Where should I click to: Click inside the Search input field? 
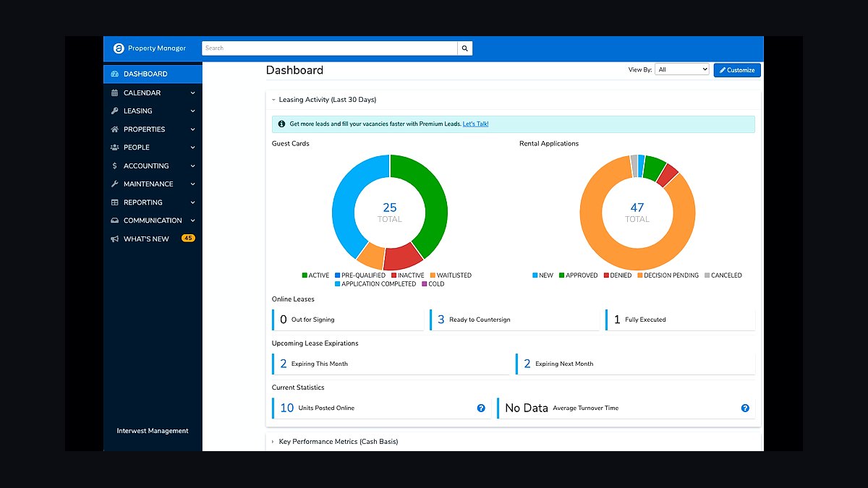[x=330, y=48]
